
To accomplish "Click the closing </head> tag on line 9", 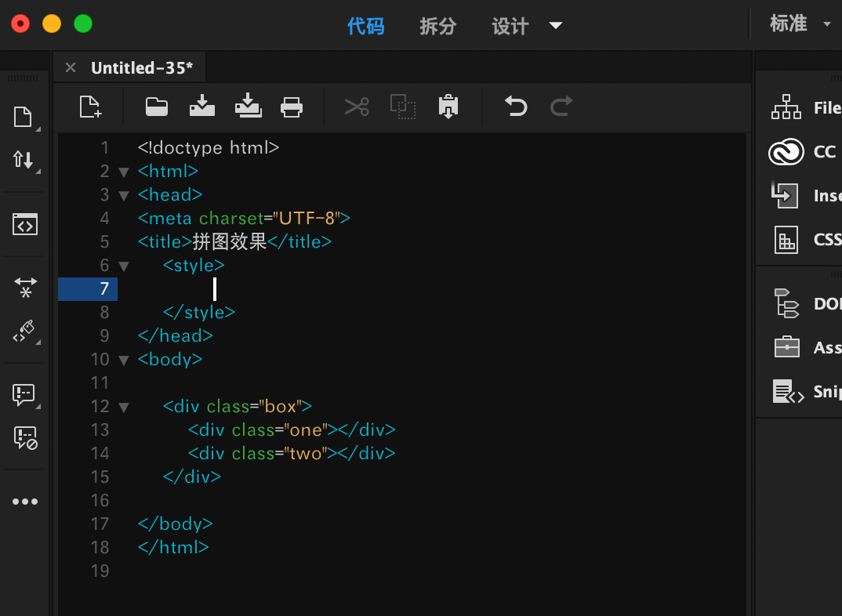I will click(x=176, y=336).
